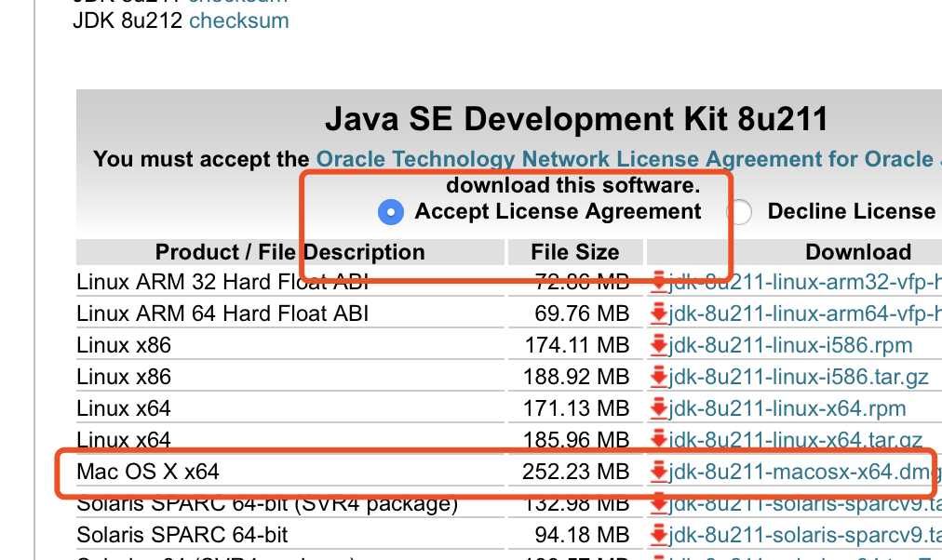Select the Linux x86 label beside 174.11 MB

point(124,345)
